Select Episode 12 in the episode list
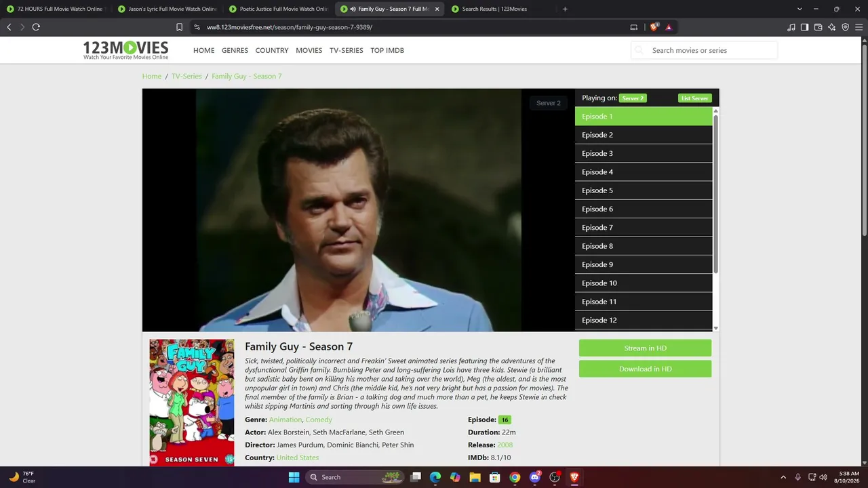The width and height of the screenshot is (868, 488). 644,320
